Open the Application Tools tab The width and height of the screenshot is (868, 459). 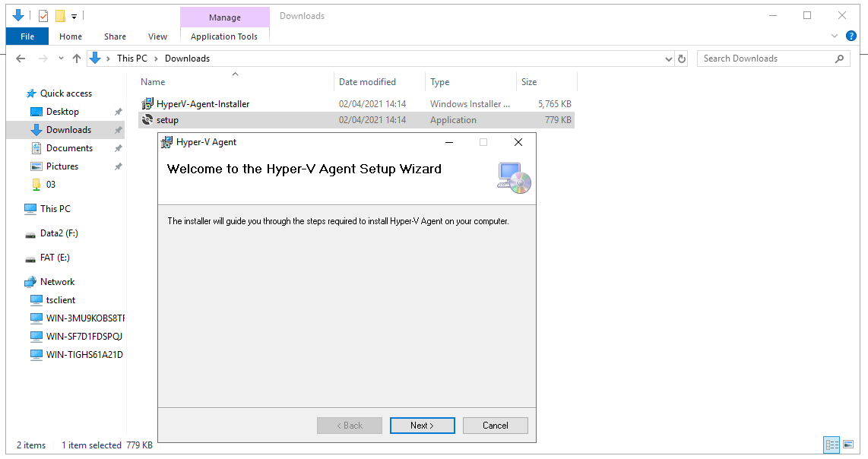[224, 36]
